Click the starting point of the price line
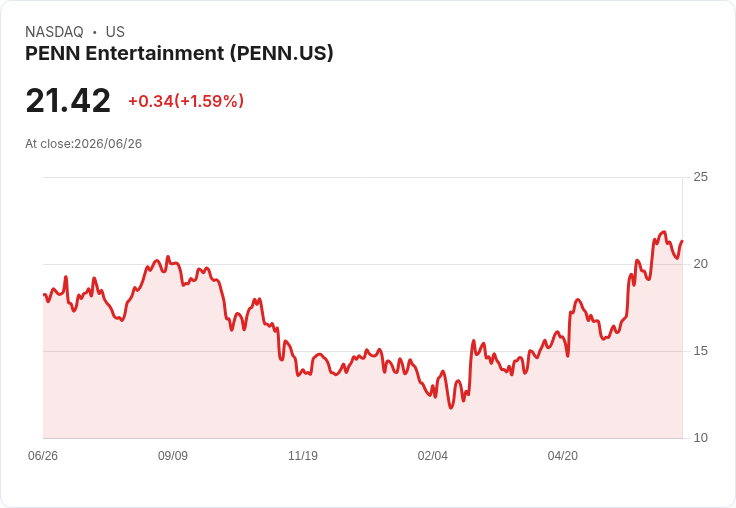The height and width of the screenshot is (508, 736). [44, 294]
